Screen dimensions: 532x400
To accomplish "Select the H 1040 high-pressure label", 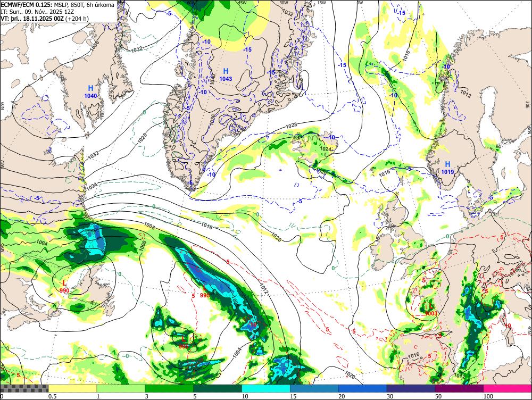I will [x=90, y=92].
